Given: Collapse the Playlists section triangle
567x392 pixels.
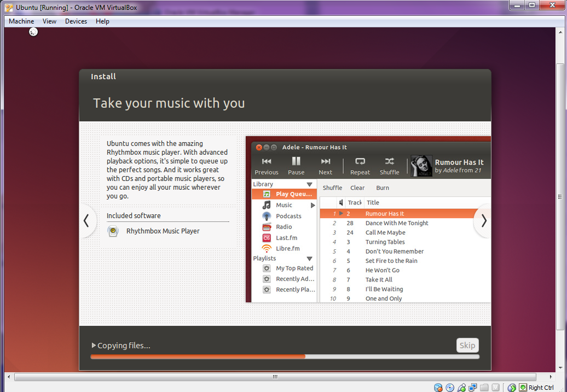Looking at the screenshot, I should [x=310, y=259].
